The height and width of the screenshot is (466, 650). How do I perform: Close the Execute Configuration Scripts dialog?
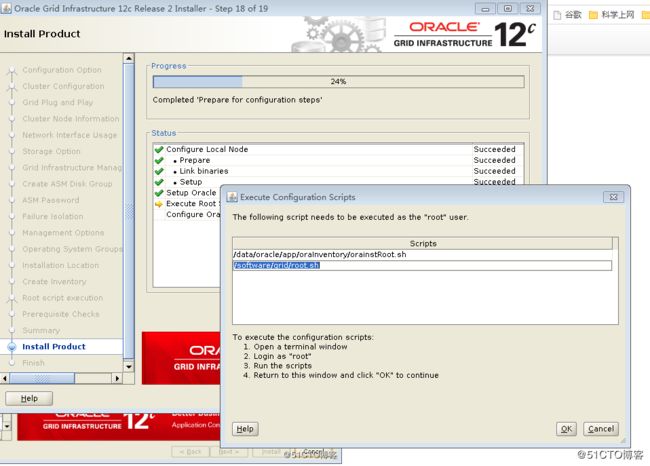(x=614, y=197)
